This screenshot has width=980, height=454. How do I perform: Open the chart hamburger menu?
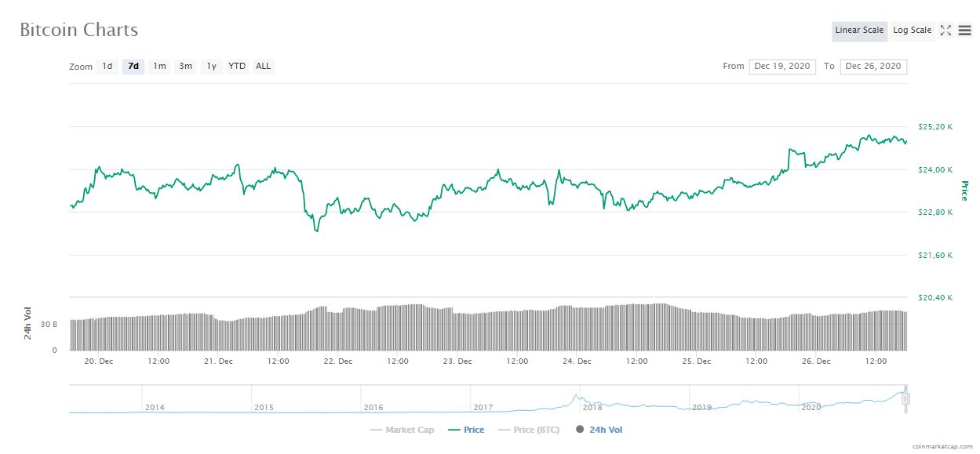[x=964, y=31]
